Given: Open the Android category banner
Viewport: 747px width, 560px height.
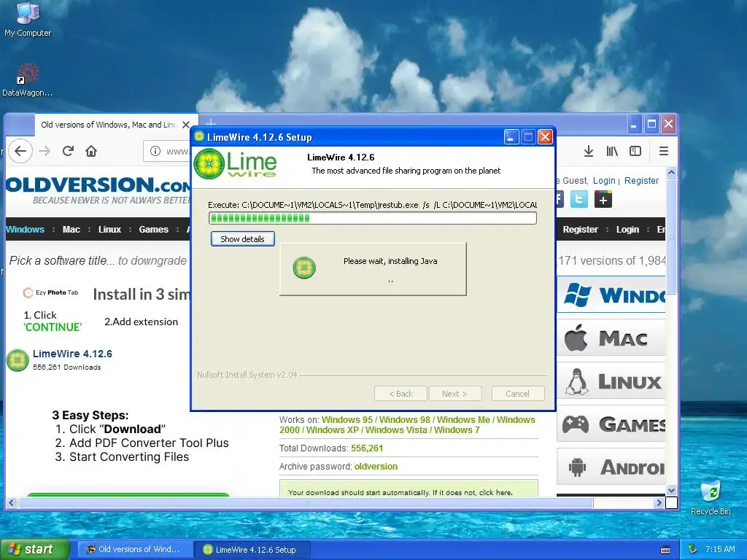Looking at the screenshot, I should (x=611, y=467).
